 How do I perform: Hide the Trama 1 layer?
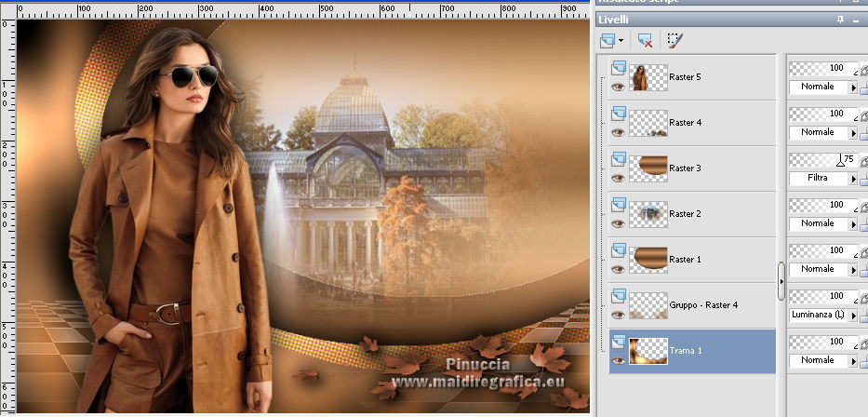[x=619, y=360]
